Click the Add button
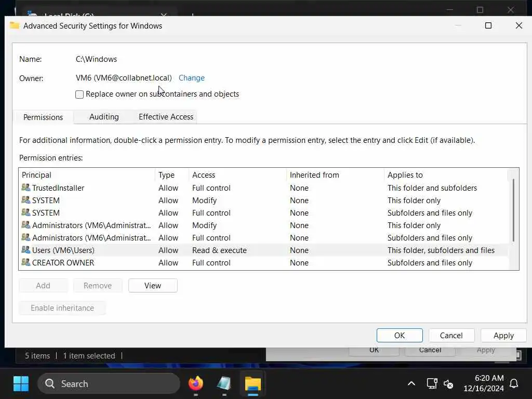The width and height of the screenshot is (532, 399). [43, 285]
